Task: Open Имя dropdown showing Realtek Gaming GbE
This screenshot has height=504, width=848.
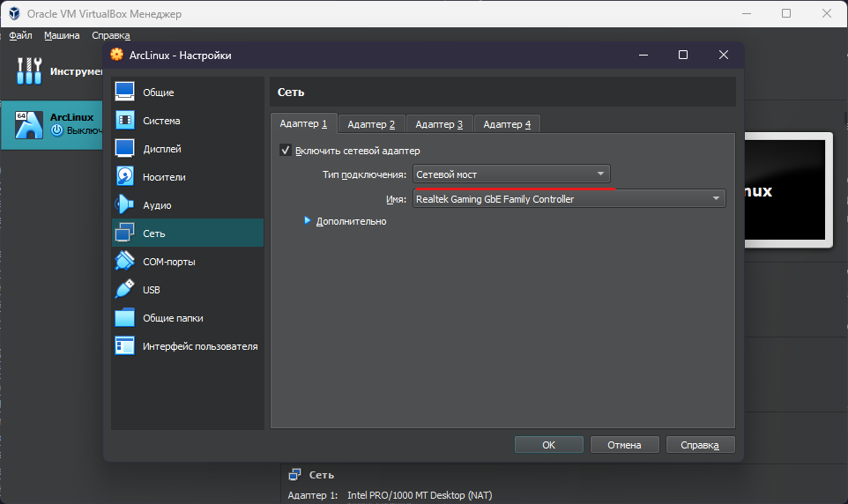Action: point(569,198)
